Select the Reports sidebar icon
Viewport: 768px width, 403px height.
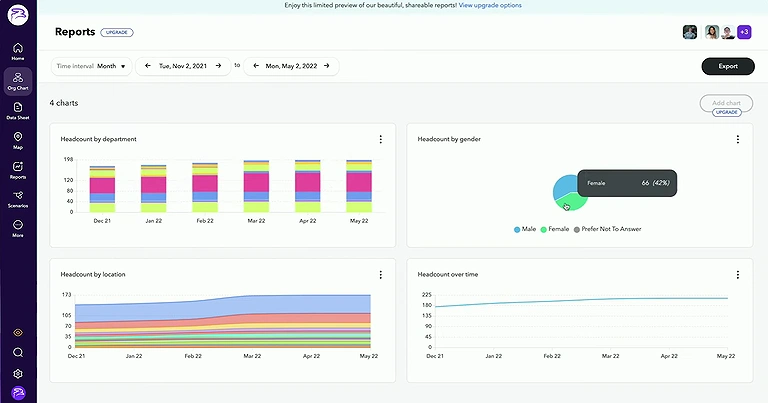pyautogui.click(x=18, y=170)
